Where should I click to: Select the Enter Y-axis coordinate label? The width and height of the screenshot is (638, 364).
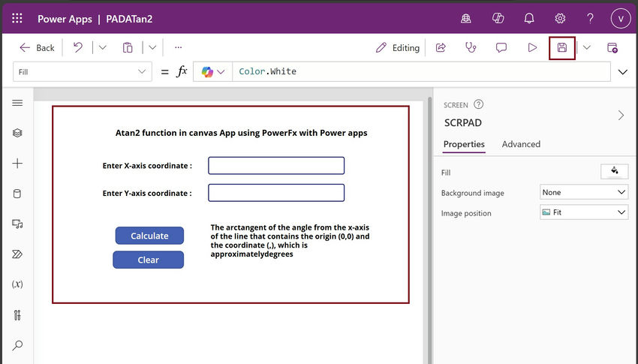coord(147,193)
